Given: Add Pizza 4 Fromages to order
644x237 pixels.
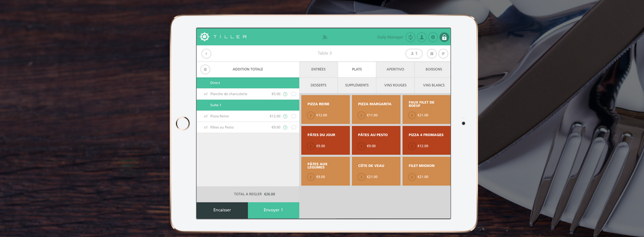Looking at the screenshot, I should pos(426,140).
